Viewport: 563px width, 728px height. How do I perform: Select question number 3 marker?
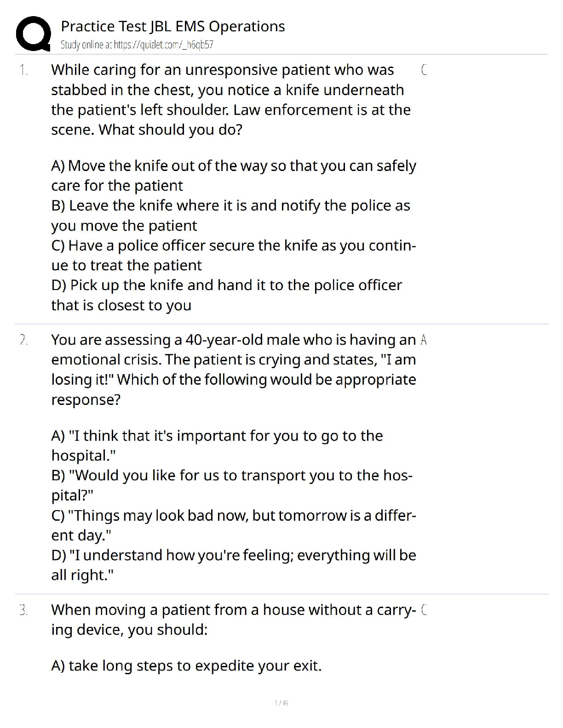pos(23,610)
